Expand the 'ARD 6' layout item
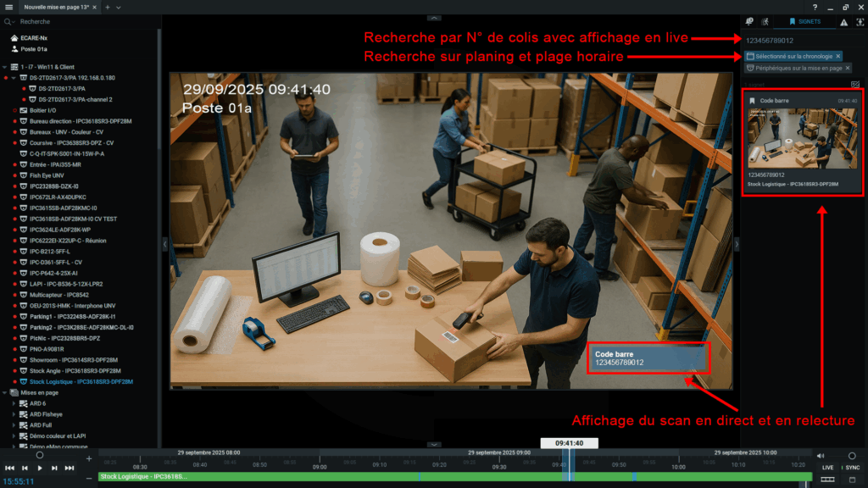Image resolution: width=868 pixels, height=488 pixels. [x=14, y=403]
